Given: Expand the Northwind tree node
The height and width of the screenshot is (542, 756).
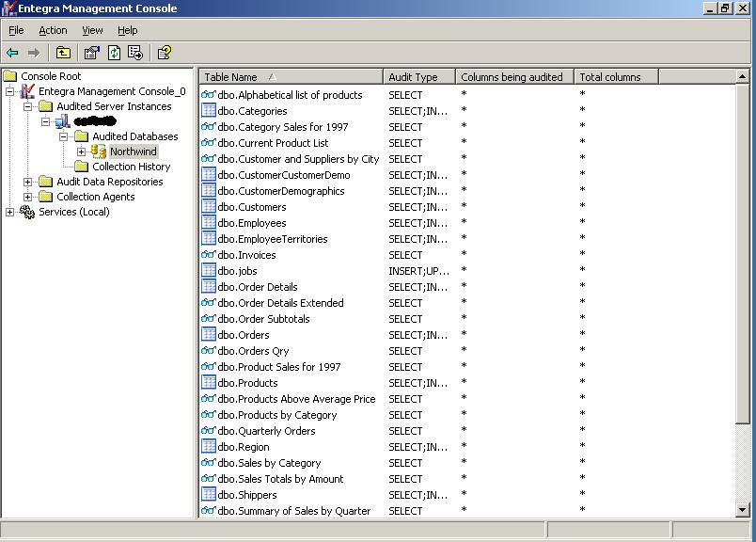Looking at the screenshot, I should point(82,151).
